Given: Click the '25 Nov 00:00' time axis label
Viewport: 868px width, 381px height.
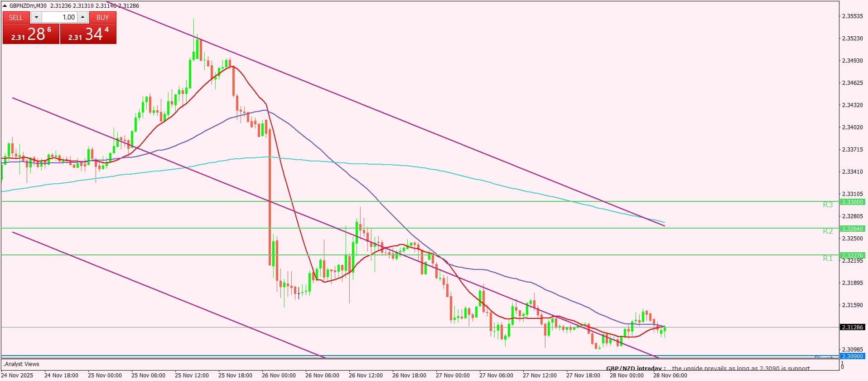Looking at the screenshot, I should pyautogui.click(x=105, y=376).
